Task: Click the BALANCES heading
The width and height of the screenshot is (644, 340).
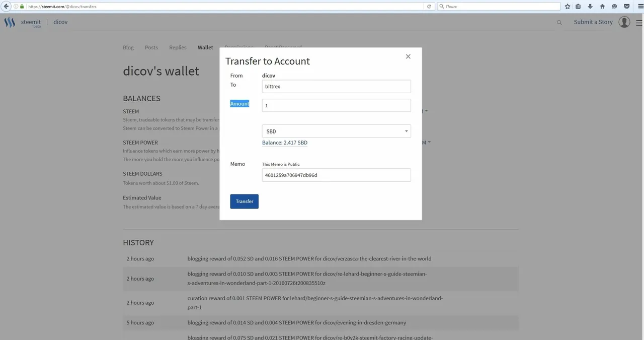Action: pos(141,98)
